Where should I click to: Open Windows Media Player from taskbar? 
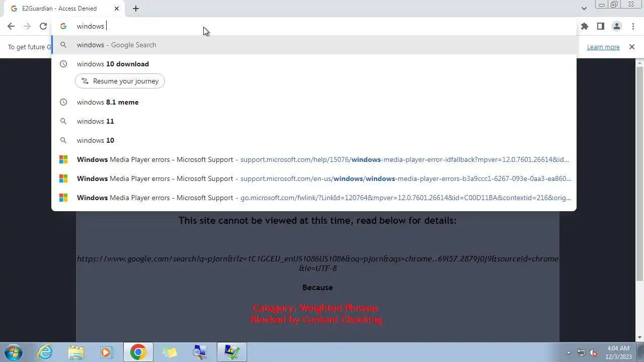(x=106, y=352)
